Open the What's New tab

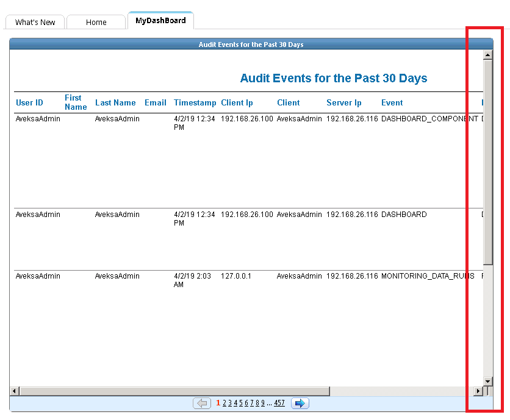click(x=35, y=22)
